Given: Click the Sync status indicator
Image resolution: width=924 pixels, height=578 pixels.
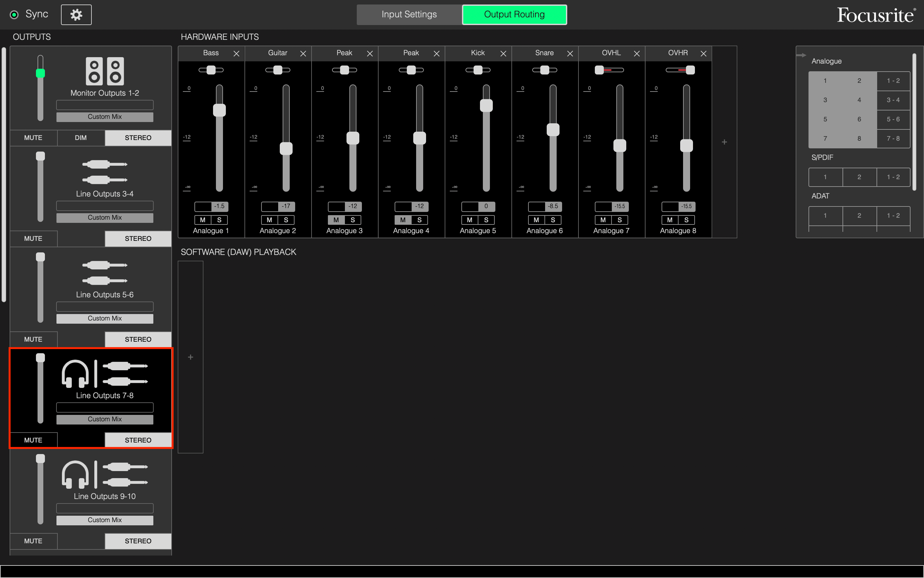Looking at the screenshot, I should [x=14, y=14].
